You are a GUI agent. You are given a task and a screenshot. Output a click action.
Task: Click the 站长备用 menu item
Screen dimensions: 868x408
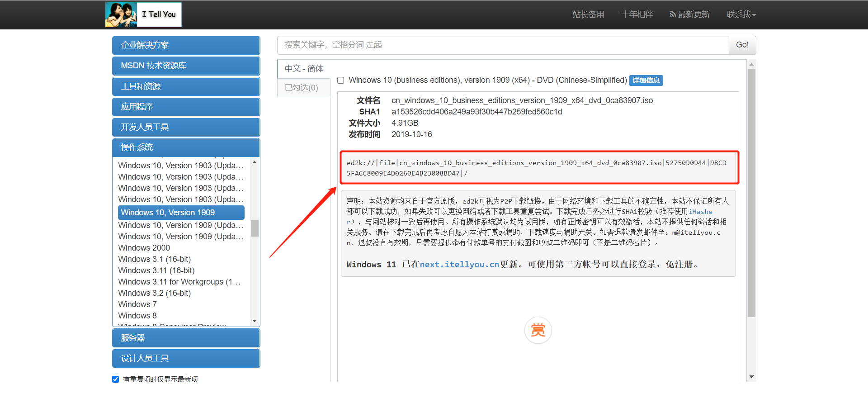[x=588, y=14]
